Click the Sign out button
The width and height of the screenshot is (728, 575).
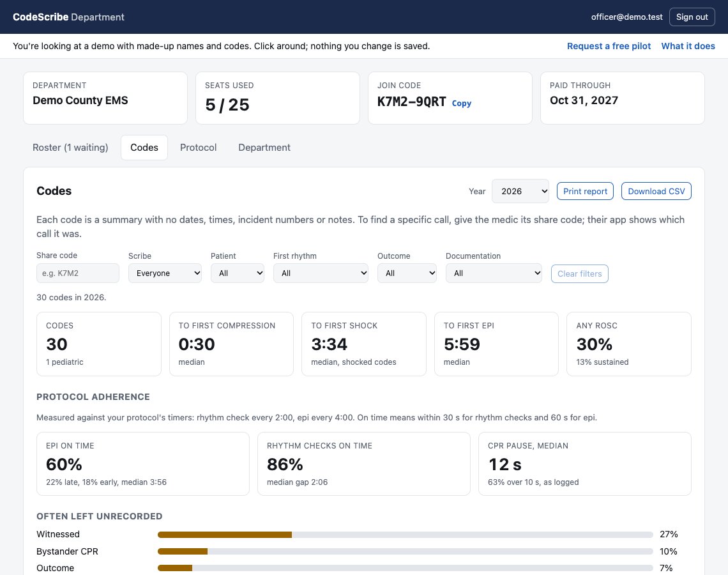pyautogui.click(x=692, y=17)
